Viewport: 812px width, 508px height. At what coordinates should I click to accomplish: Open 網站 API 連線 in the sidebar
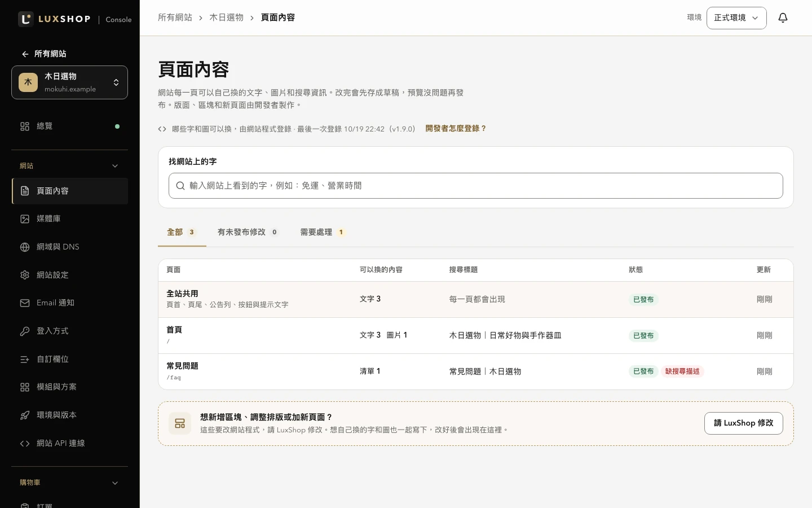pyautogui.click(x=69, y=444)
